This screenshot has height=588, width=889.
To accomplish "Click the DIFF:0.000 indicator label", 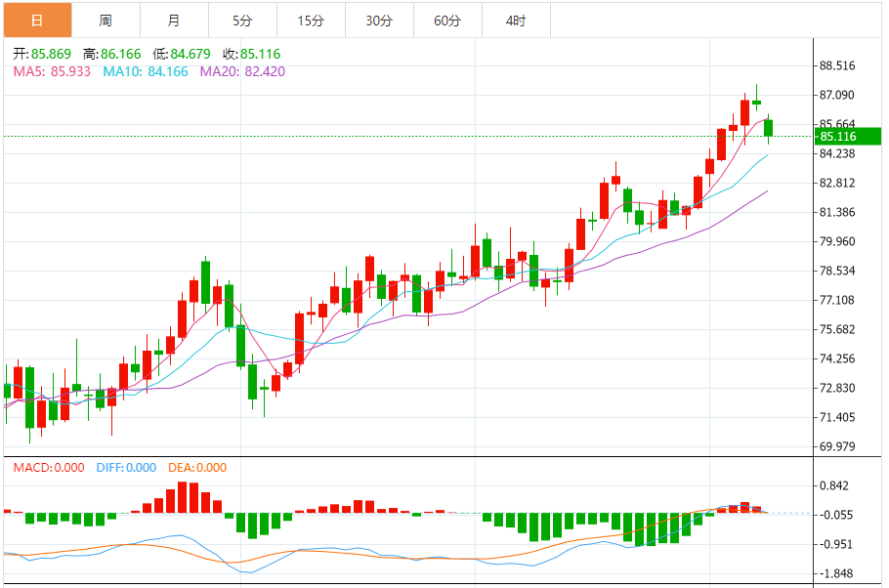I will click(126, 468).
